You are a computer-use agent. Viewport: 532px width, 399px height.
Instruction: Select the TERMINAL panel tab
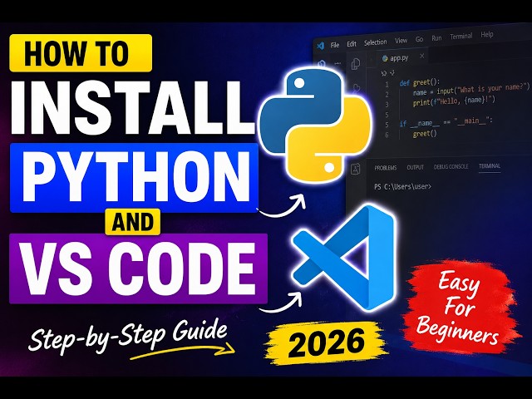tap(490, 166)
